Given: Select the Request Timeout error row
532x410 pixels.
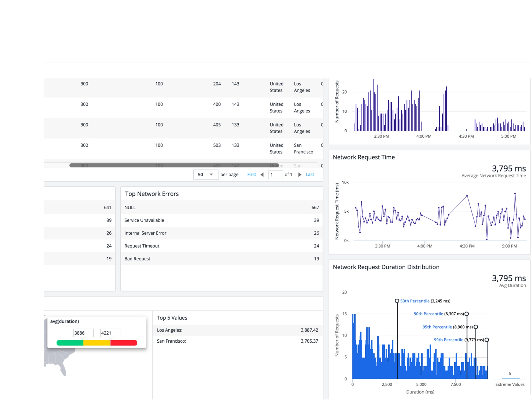Looking at the screenshot, I should pyautogui.click(x=222, y=246).
